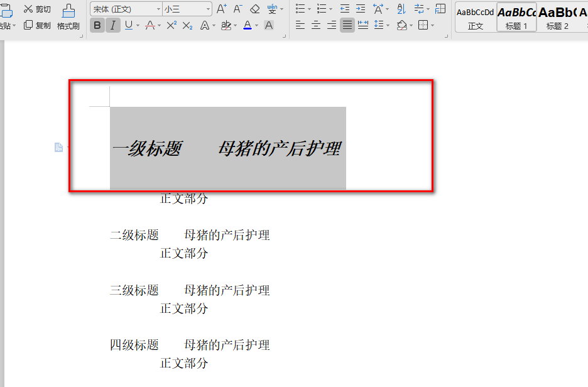Expand the bullet style dropdown arrow
Viewport: 588px width, 387px height.
(x=309, y=9)
